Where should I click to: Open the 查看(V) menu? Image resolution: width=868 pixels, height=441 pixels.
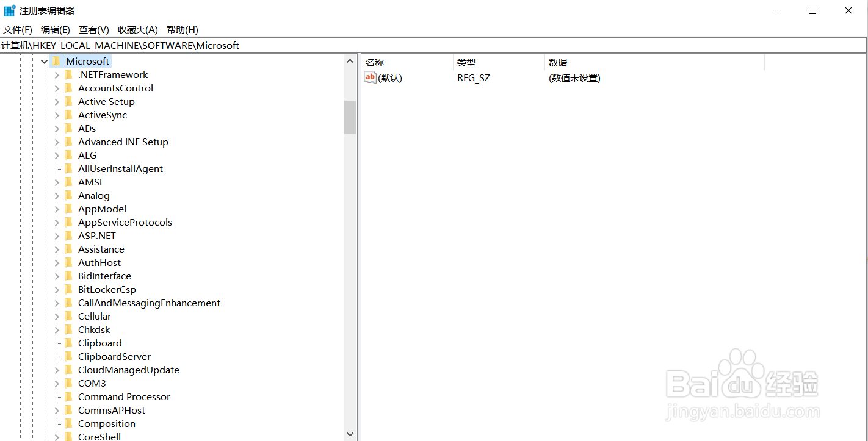tap(93, 30)
